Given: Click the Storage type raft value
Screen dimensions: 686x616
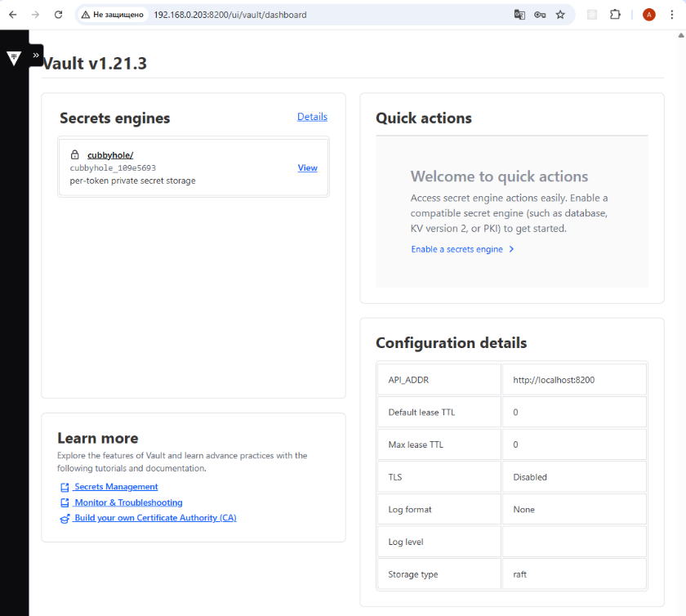Looking at the screenshot, I should [x=519, y=574].
